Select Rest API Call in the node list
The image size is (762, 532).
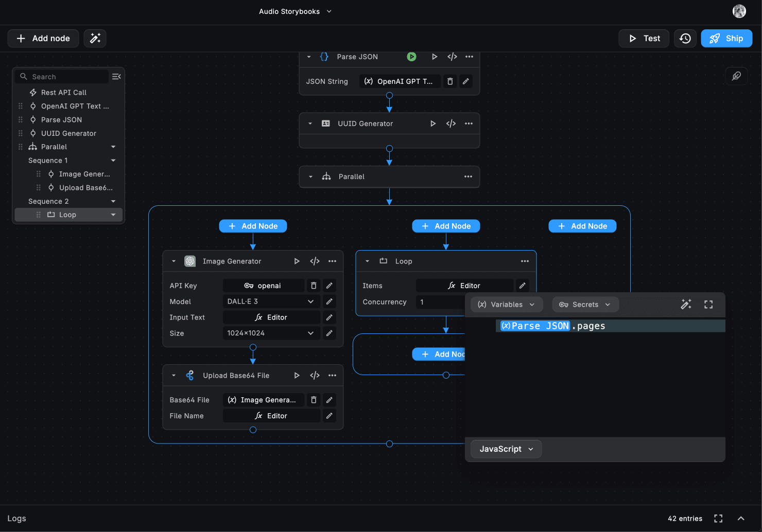tap(64, 93)
